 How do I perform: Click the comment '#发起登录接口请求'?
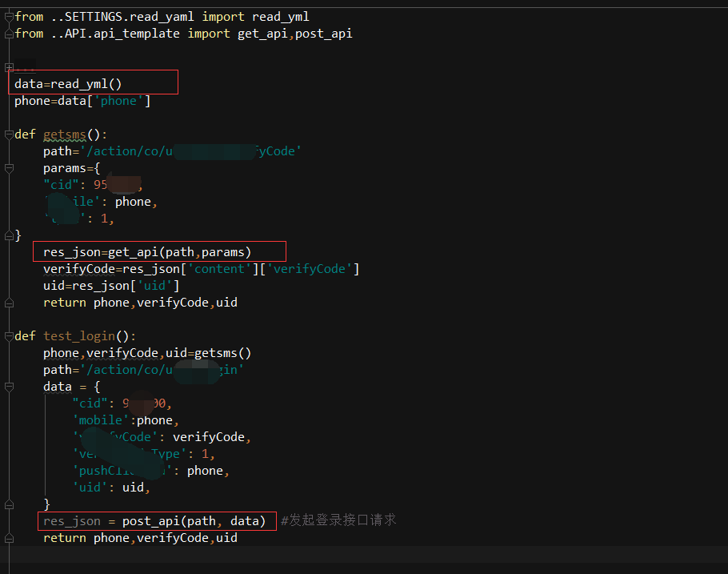[x=338, y=520]
